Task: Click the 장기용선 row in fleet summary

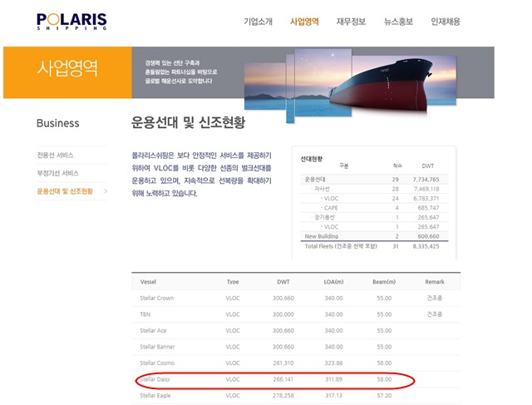Action: click(374, 217)
